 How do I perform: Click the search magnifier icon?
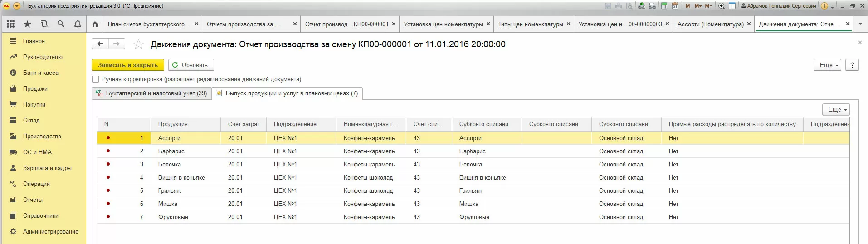(61, 24)
